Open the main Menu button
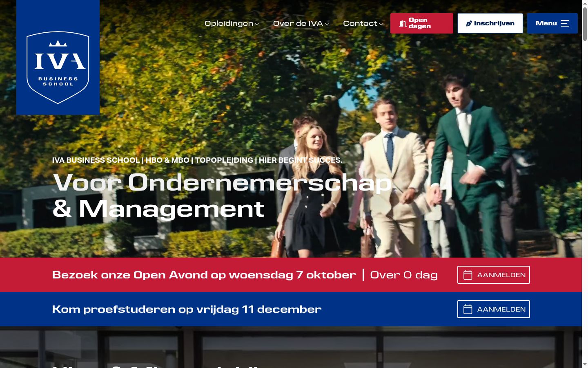 [552, 23]
